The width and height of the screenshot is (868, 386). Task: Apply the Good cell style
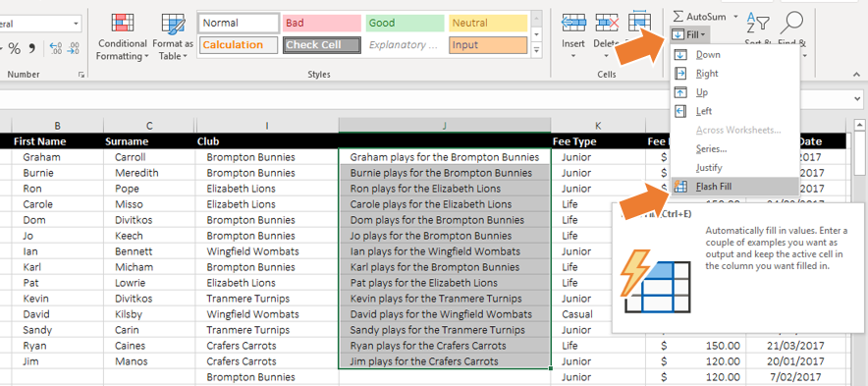point(405,23)
